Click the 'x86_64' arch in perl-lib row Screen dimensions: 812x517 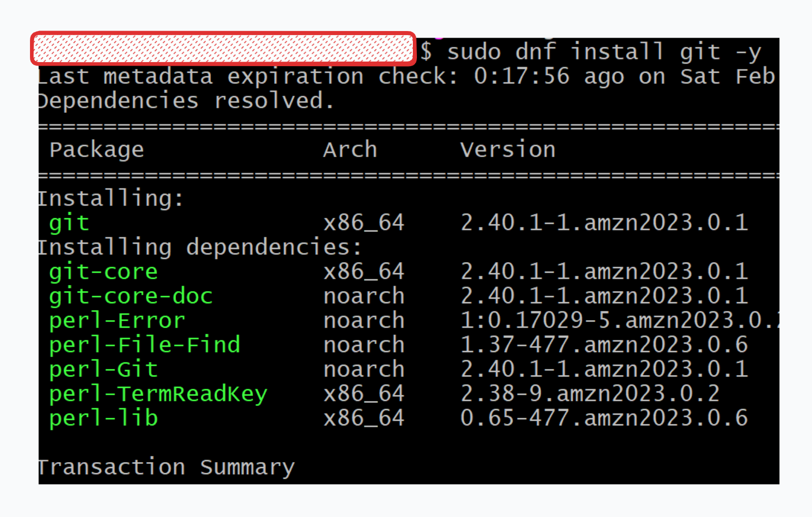point(364,418)
